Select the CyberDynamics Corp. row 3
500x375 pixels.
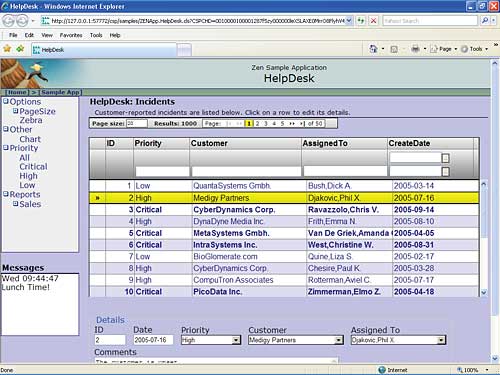pyautogui.click(x=284, y=210)
